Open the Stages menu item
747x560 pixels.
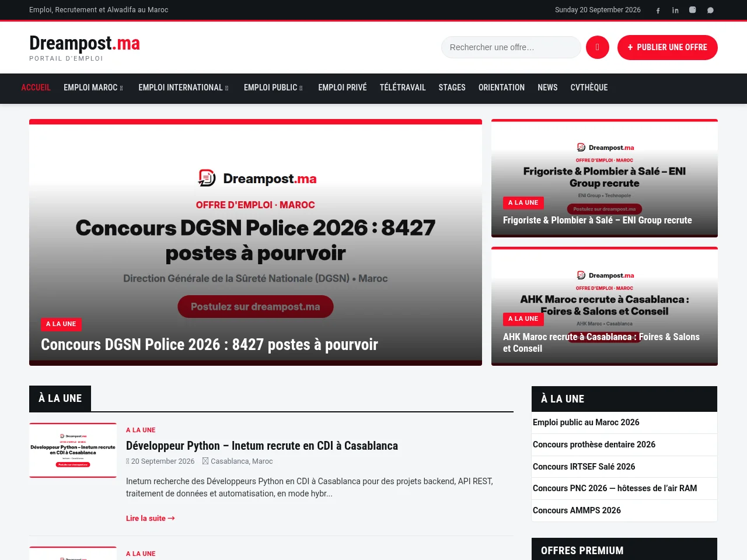[452, 87]
